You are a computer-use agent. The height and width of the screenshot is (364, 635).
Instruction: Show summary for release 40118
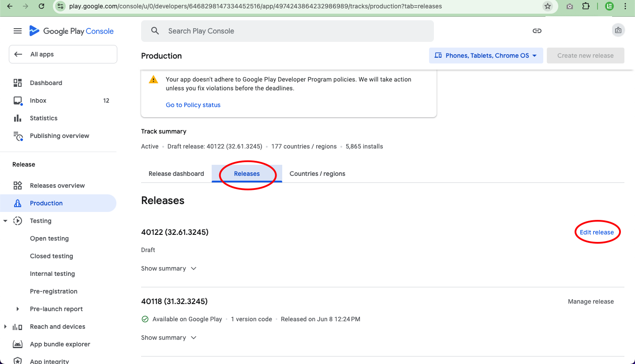[x=168, y=338]
